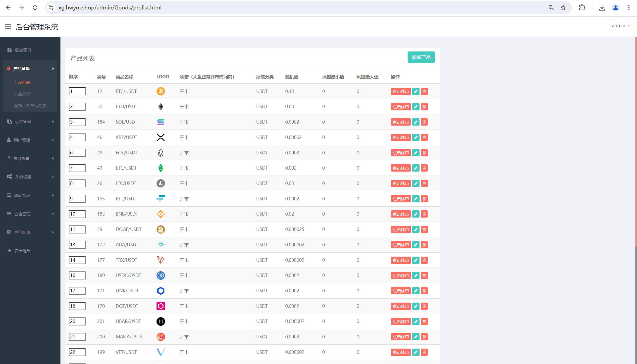The width and height of the screenshot is (637, 364).
Task: Click the edit pencil icon for DOGE/USDT
Action: [x=416, y=229]
